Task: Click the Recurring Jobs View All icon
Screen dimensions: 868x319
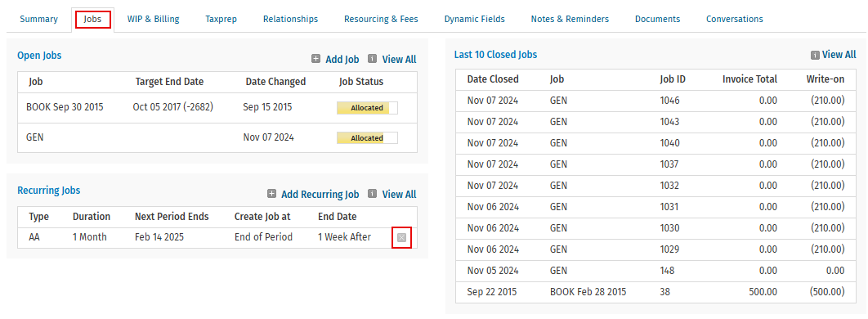Action: point(373,194)
